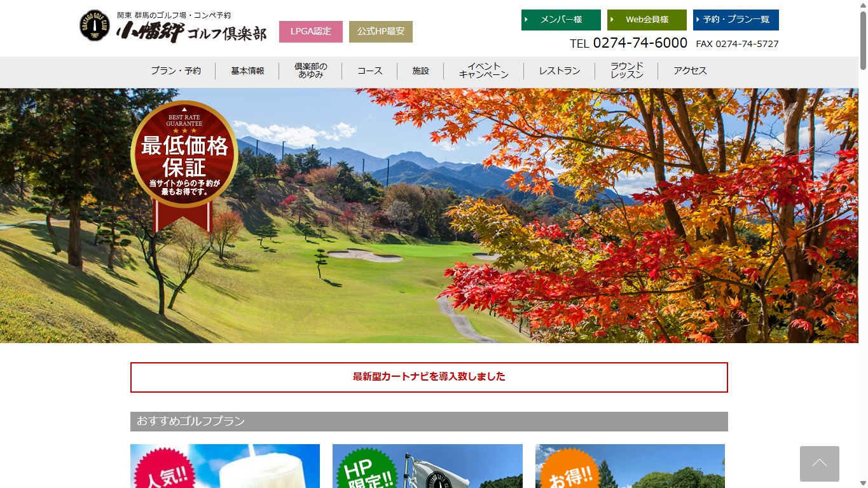
Task: Open the プラン・予約 menu item
Action: [x=176, y=71]
